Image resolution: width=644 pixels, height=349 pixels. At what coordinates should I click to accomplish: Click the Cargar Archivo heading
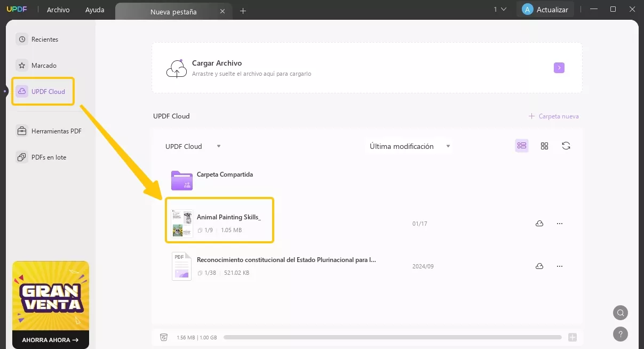tap(217, 63)
